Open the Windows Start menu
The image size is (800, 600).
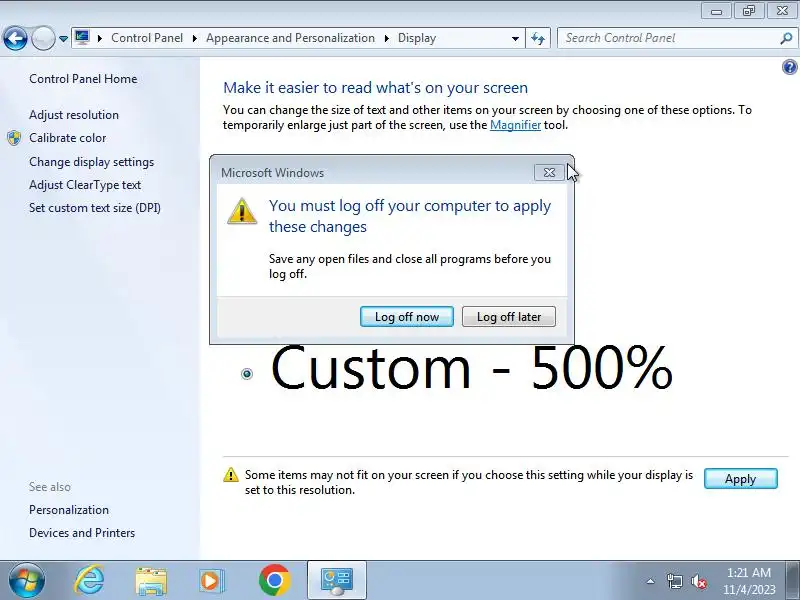27,581
